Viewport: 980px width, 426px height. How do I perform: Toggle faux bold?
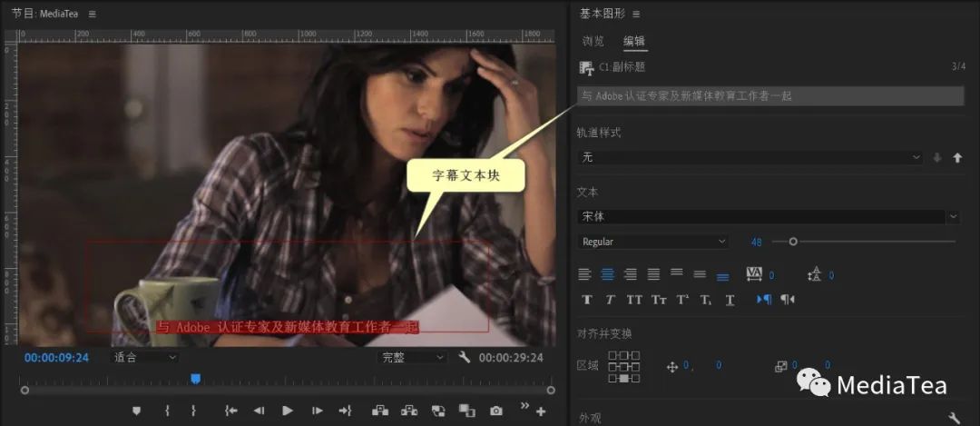coord(587,300)
